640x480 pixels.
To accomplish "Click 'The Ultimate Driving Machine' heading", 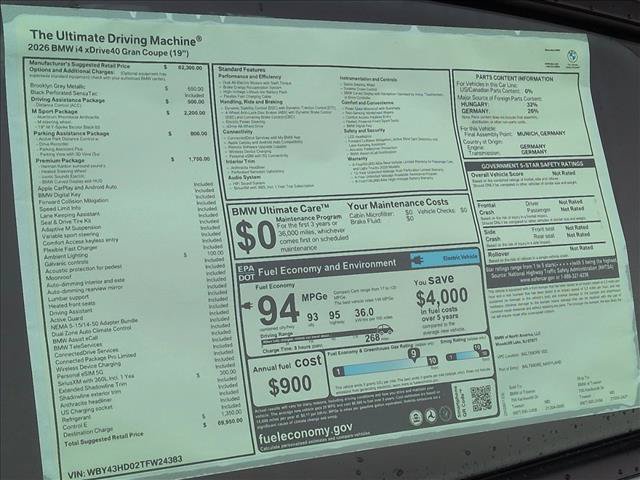I will 116,38.
